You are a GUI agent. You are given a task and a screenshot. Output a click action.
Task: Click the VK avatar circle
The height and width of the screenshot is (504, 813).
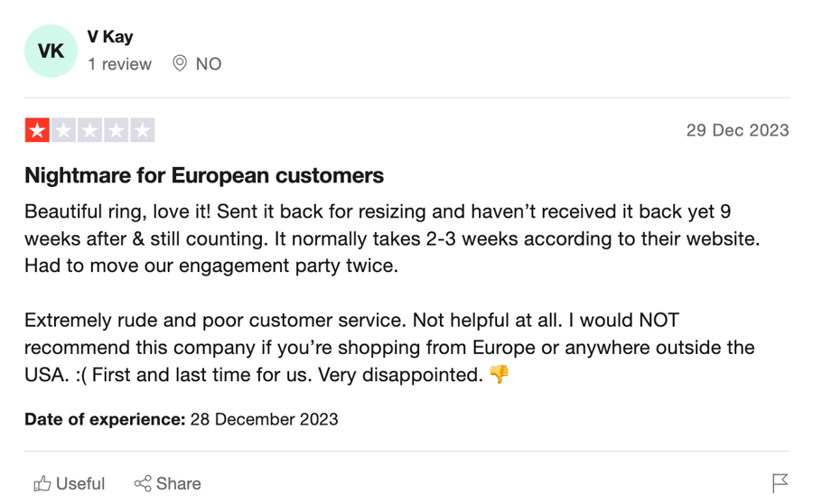tap(51, 51)
